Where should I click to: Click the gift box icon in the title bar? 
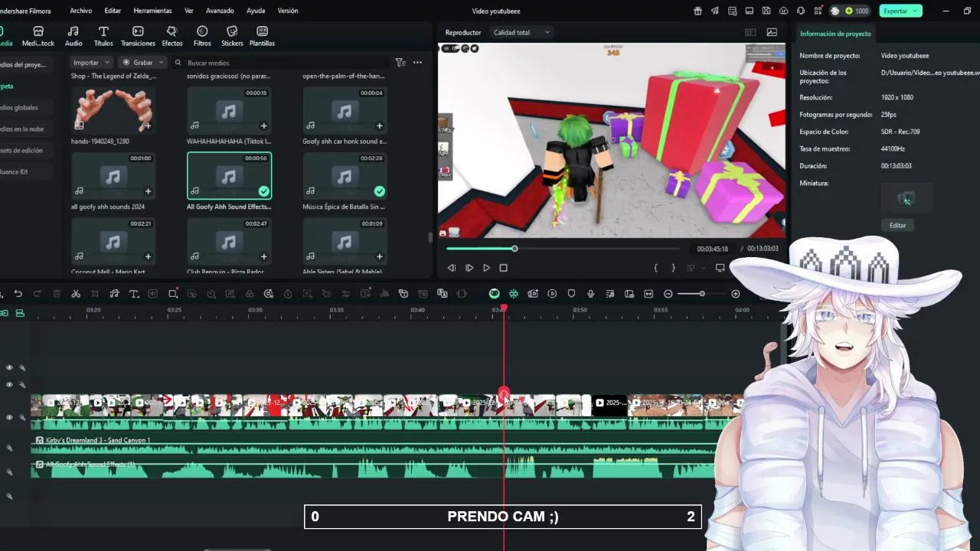point(697,11)
